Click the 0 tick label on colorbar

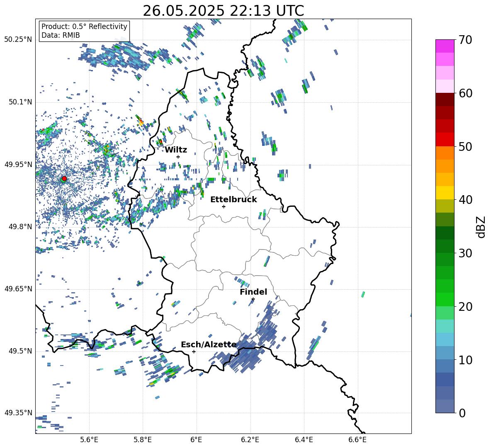462,413
